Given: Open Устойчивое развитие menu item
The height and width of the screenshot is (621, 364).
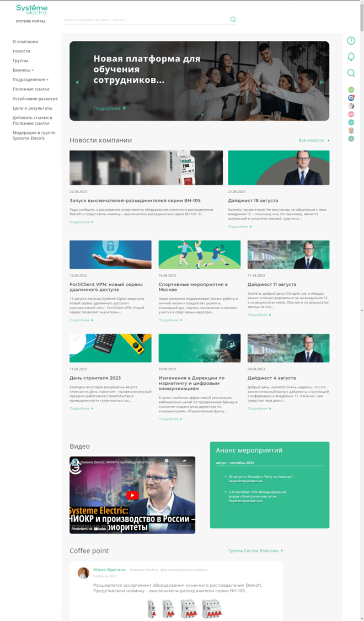Looking at the screenshot, I should (35, 99).
